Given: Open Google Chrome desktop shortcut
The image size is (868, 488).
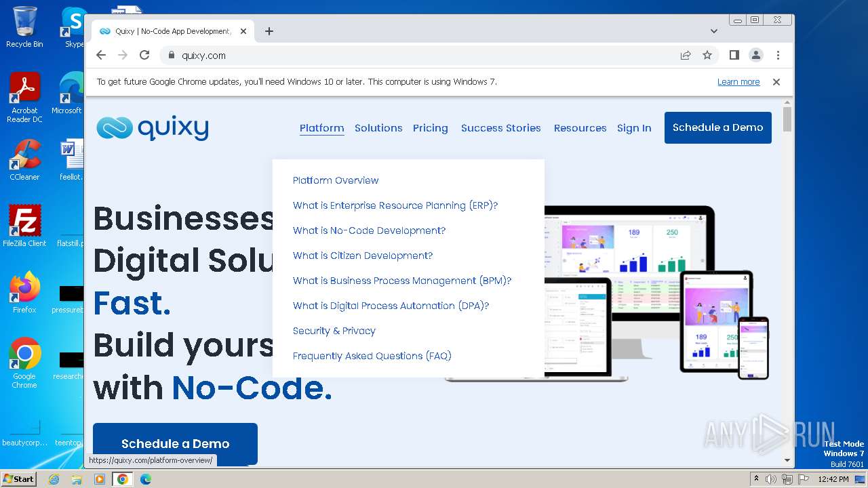Looking at the screenshot, I should click(24, 363).
